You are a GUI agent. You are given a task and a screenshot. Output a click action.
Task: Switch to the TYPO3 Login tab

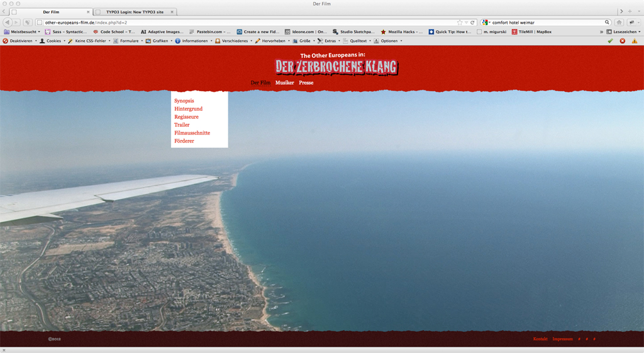click(x=135, y=12)
